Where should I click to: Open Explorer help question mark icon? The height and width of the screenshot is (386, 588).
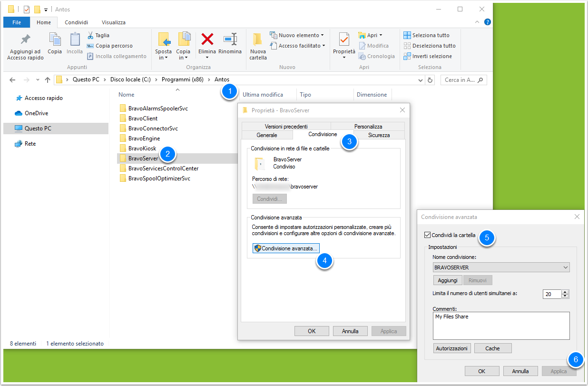click(487, 22)
